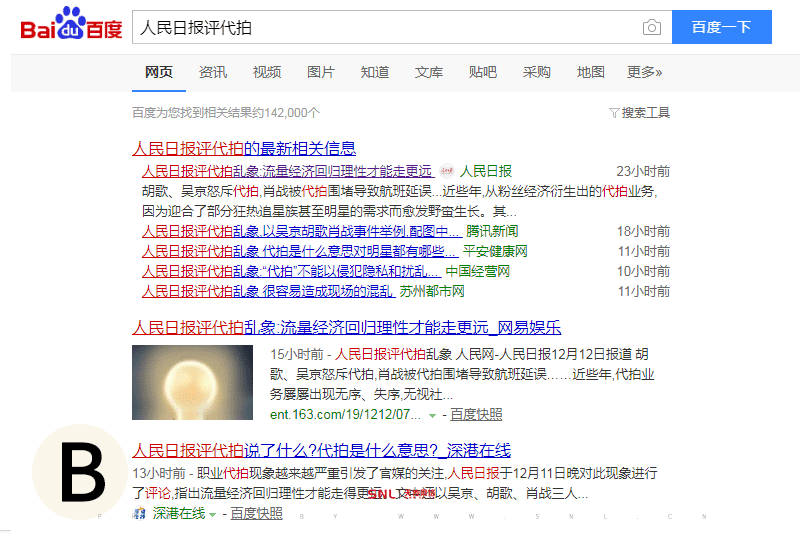Open the 知道 tab
The height and width of the screenshot is (533, 800).
pyautogui.click(x=375, y=72)
